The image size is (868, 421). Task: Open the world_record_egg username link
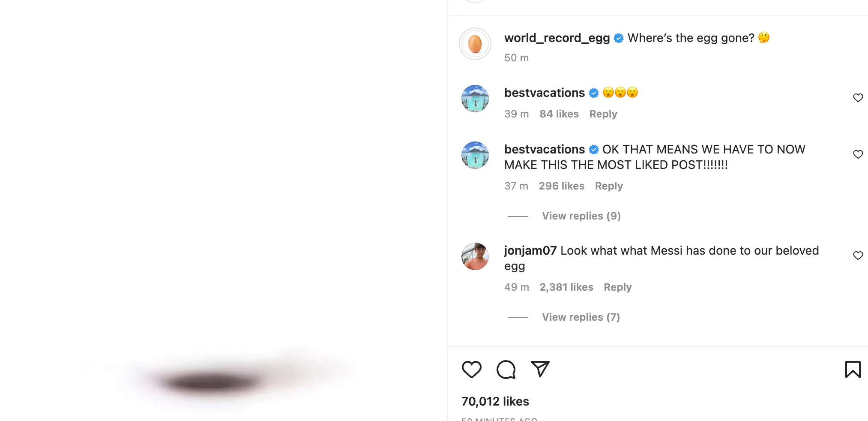pyautogui.click(x=557, y=38)
